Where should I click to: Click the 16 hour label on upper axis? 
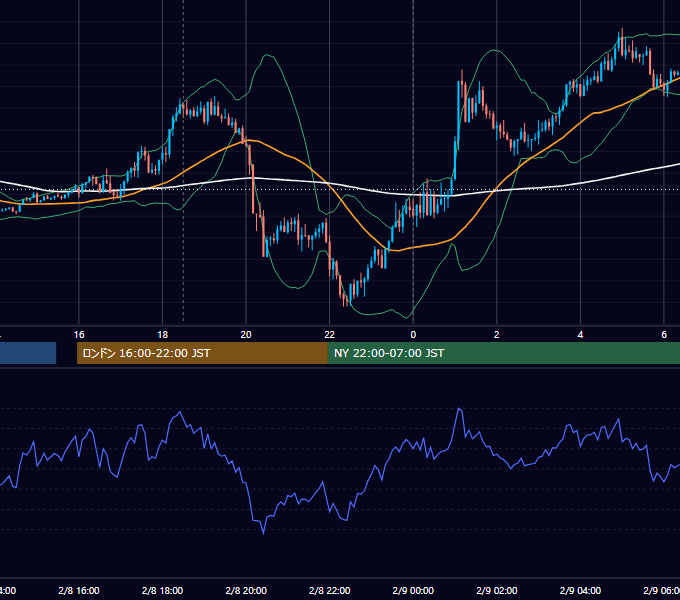[79, 335]
